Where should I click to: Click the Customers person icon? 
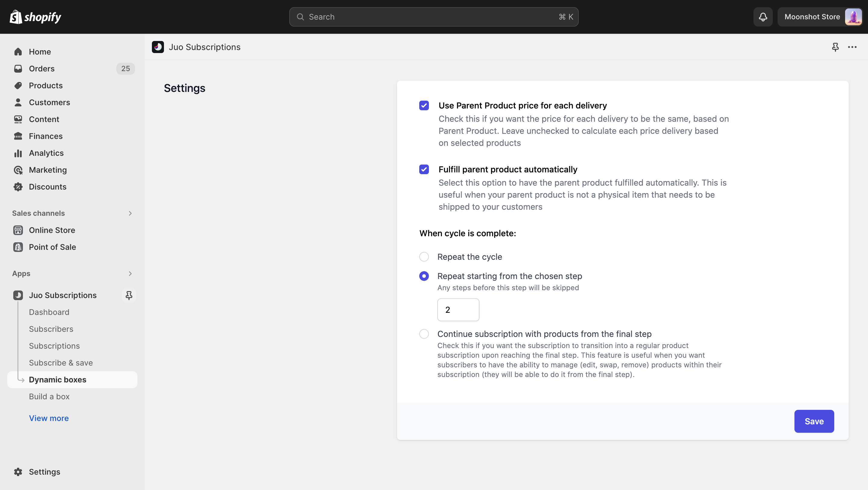pos(18,102)
